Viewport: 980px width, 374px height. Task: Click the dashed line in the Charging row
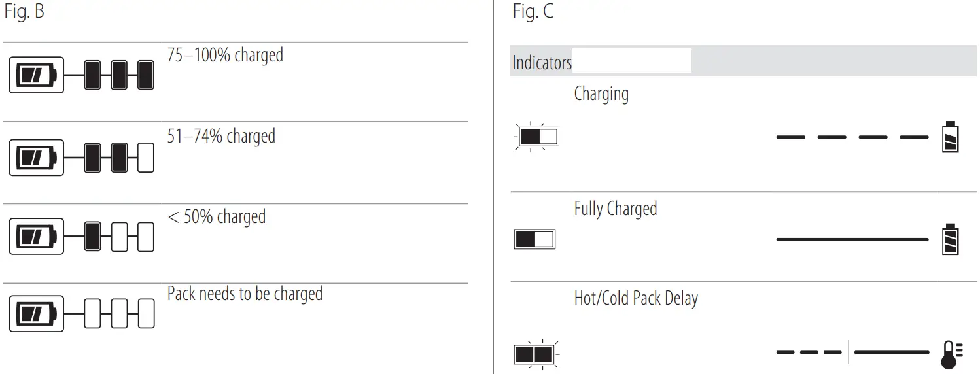(852, 137)
